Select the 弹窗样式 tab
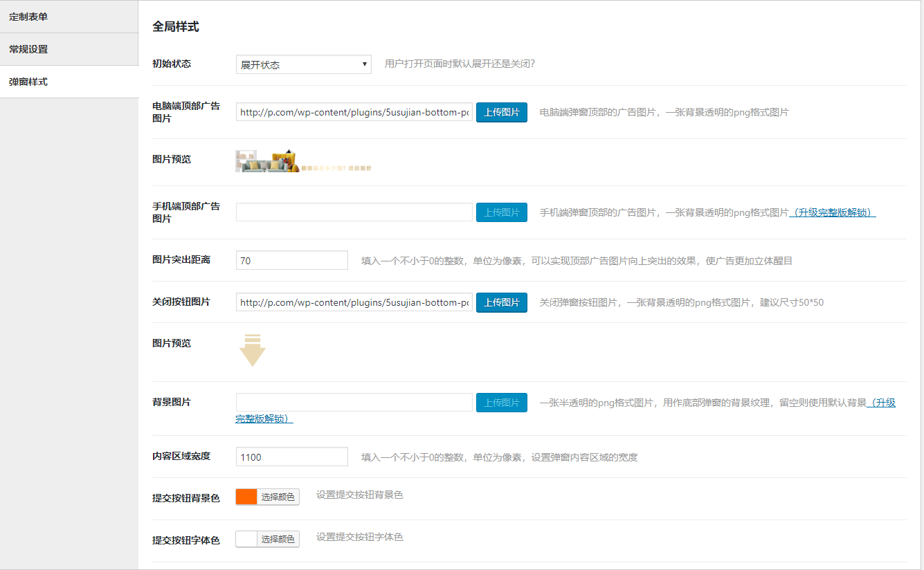 click(x=69, y=82)
